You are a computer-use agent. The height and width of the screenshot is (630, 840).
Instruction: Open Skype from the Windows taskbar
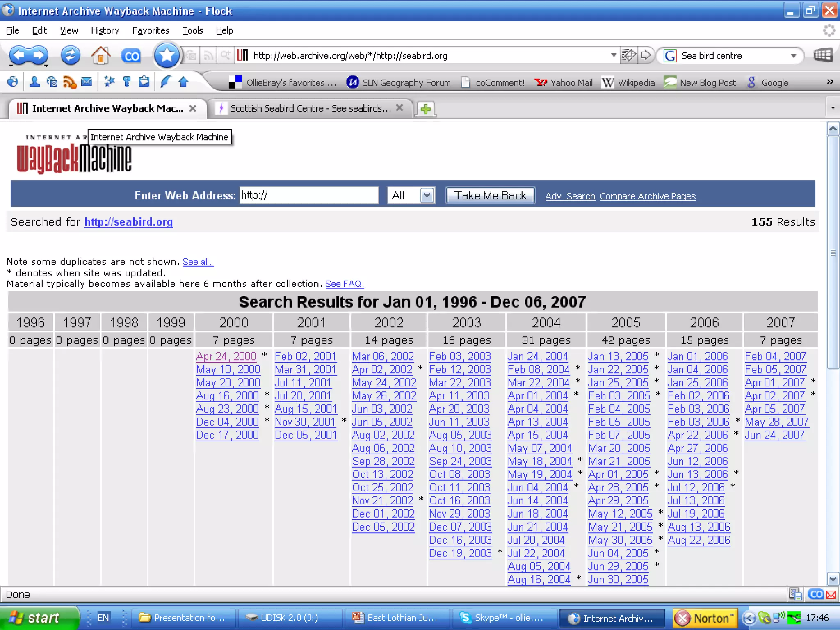(504, 618)
